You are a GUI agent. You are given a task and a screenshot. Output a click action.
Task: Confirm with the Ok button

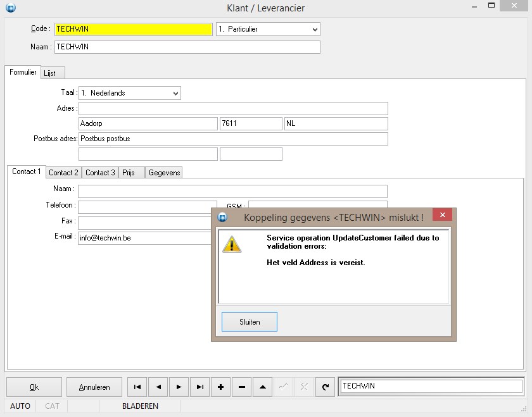(x=34, y=387)
